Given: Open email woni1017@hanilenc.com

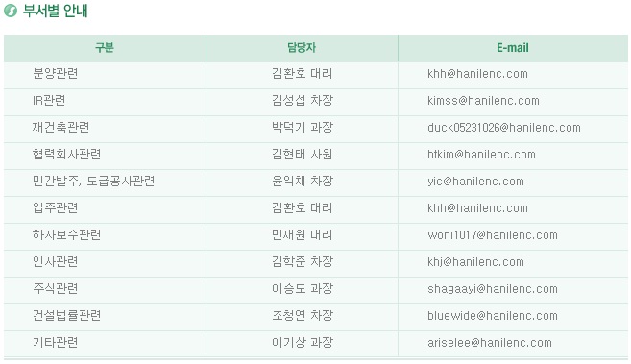Looking at the screenshot, I should tap(493, 235).
